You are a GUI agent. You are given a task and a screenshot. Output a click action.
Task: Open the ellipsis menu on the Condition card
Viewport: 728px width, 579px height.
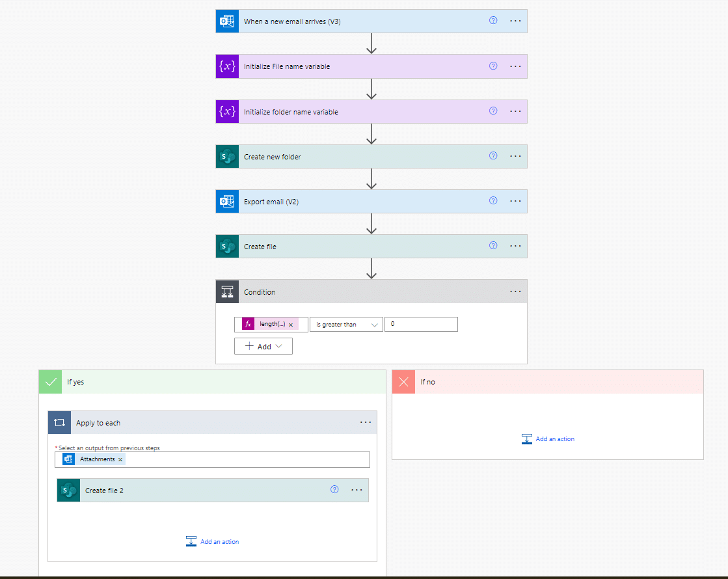pyautogui.click(x=515, y=291)
